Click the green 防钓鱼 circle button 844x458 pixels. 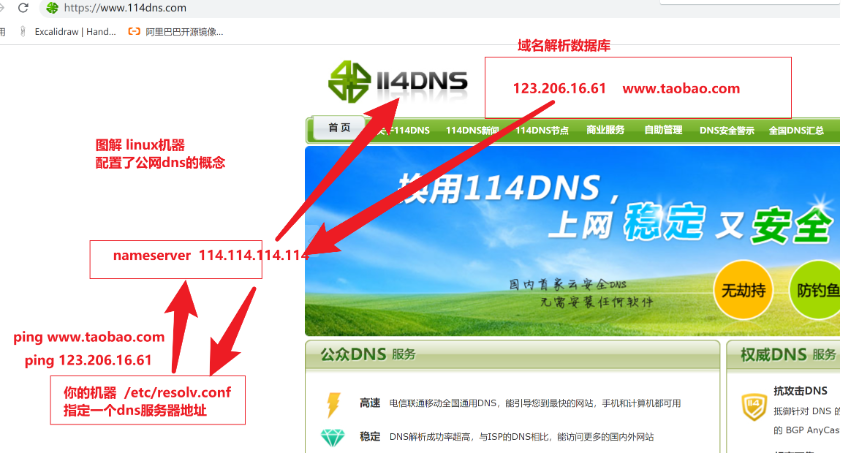pos(815,290)
